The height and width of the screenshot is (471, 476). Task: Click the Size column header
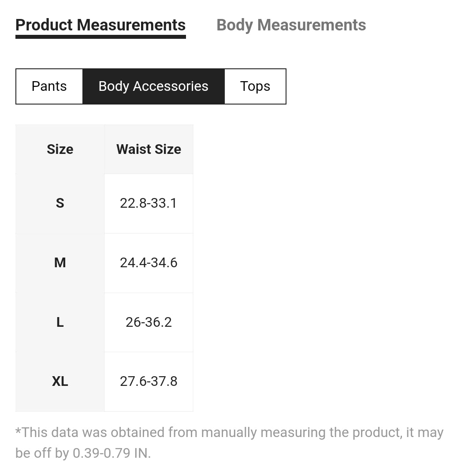(60, 150)
